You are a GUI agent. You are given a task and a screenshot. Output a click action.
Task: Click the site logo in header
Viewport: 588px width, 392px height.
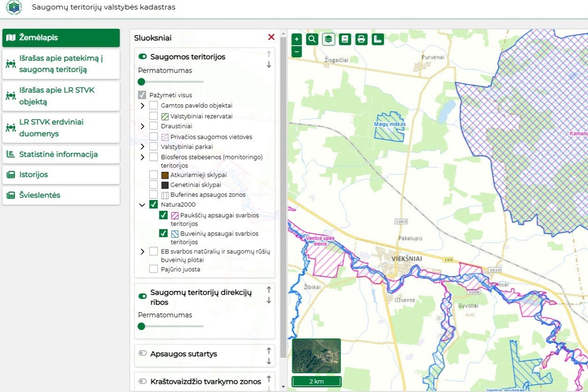click(14, 7)
